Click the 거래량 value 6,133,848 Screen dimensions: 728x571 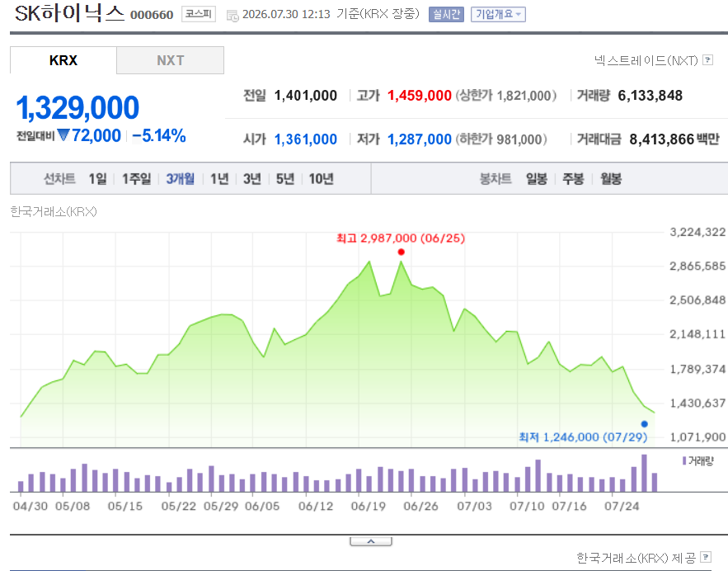coord(650,96)
